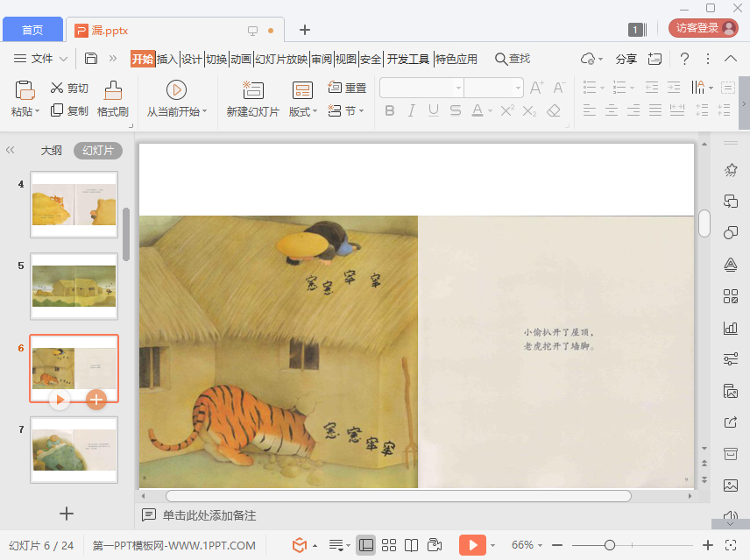Collapse the ribbon with the up chevron
Image resolution: width=750 pixels, height=560 pixels.
pos(731,59)
